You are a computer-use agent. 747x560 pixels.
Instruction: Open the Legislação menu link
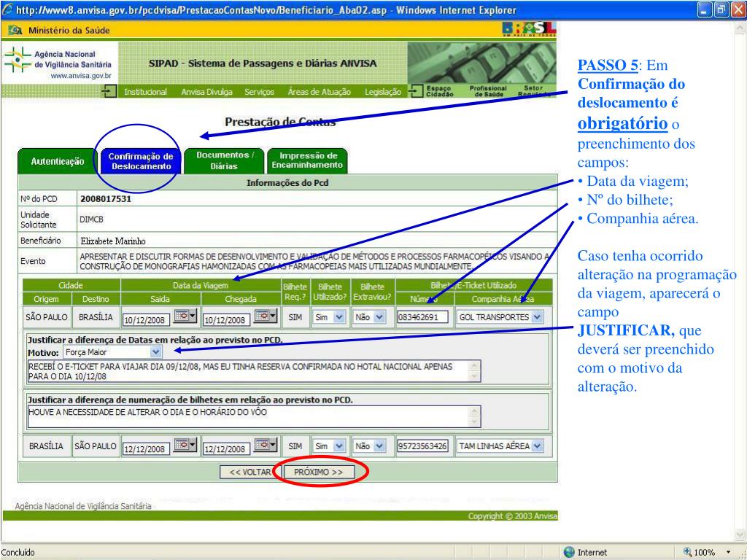coord(383,92)
